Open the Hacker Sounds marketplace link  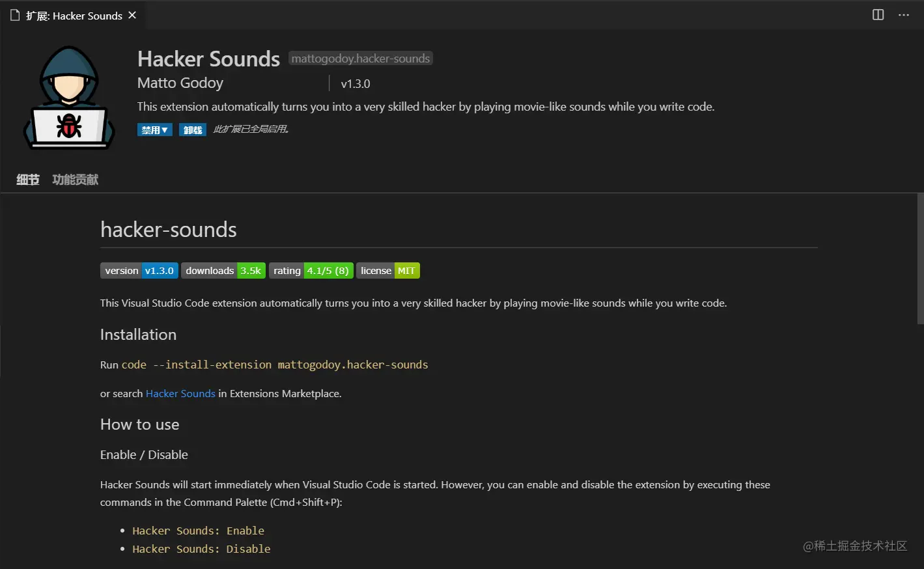pos(180,393)
